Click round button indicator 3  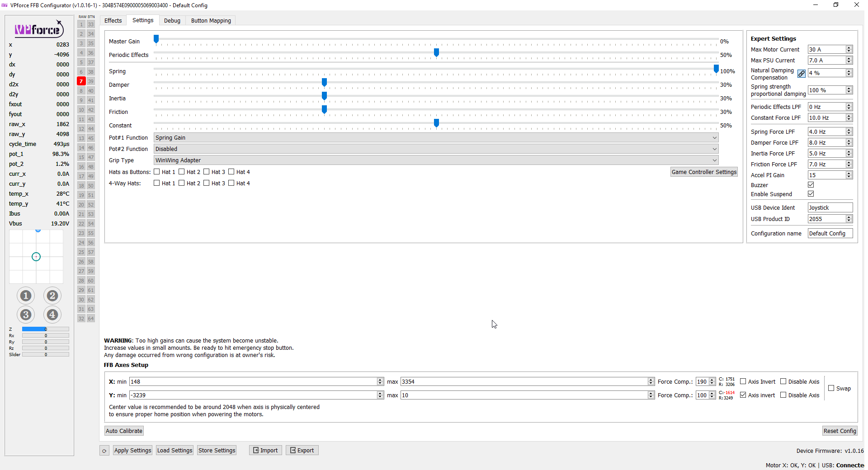click(x=26, y=315)
